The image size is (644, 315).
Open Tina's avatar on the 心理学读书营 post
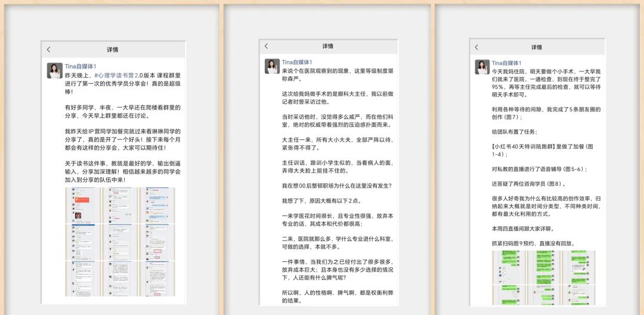coord(55,70)
